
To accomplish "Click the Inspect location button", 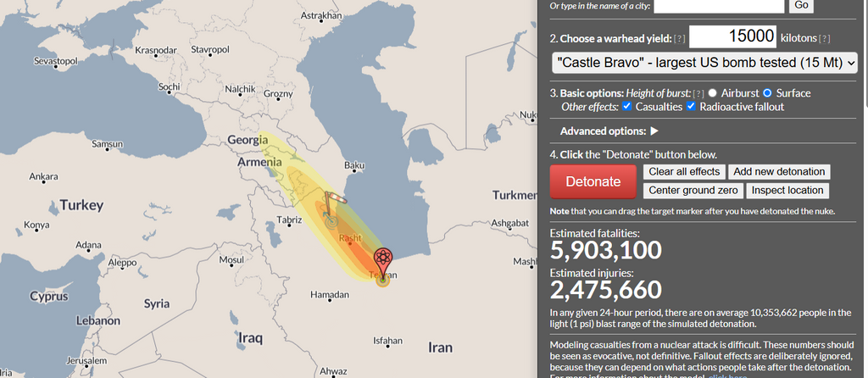I will (787, 191).
